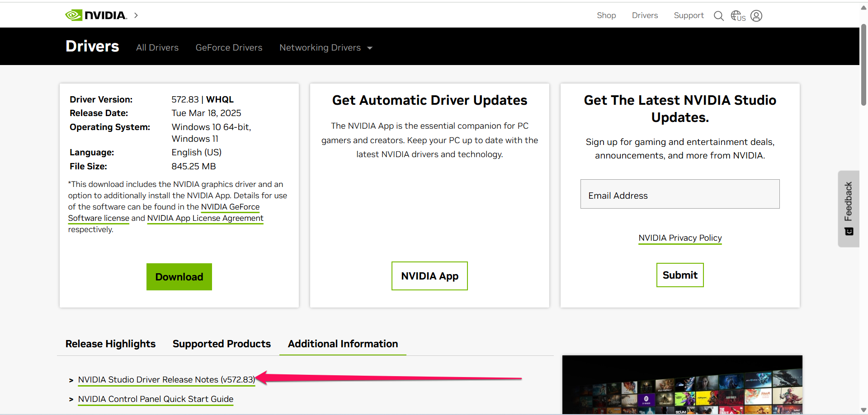868x415 pixels.
Task: Click the chevron beside NVIDIA logo
Action: point(136,15)
